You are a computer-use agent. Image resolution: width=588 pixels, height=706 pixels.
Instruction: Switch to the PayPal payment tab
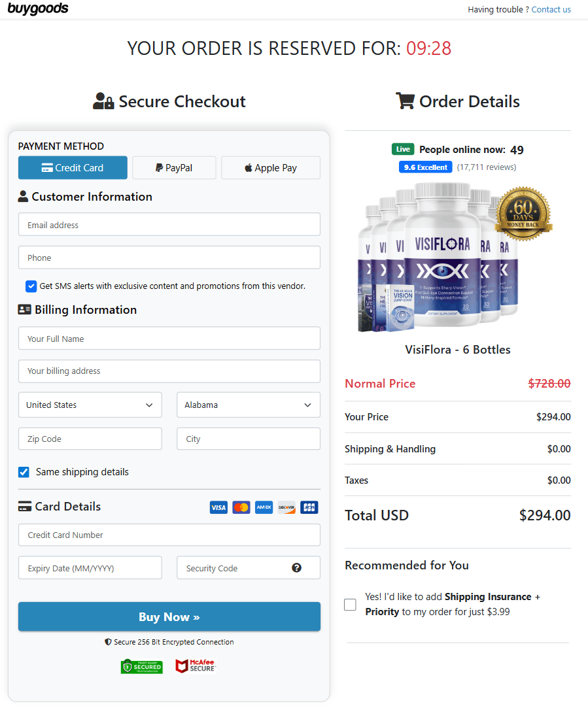pos(174,167)
